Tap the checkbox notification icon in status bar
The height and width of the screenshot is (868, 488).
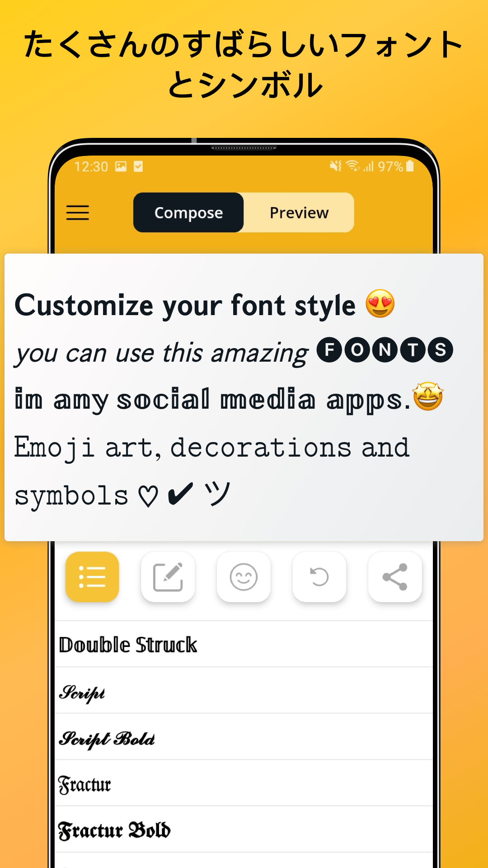(x=138, y=166)
